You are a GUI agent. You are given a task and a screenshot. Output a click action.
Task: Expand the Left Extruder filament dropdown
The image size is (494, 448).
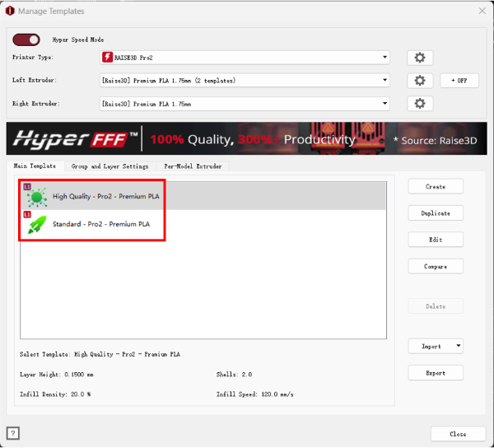pos(384,81)
